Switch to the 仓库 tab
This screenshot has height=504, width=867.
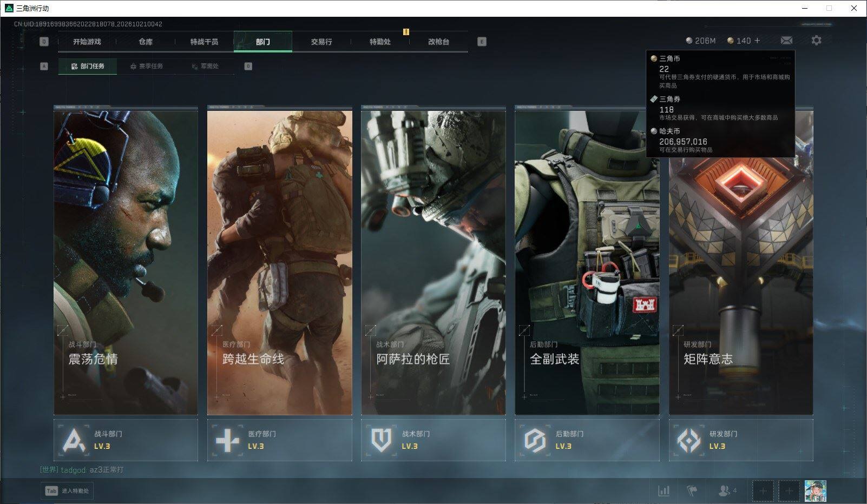[146, 42]
